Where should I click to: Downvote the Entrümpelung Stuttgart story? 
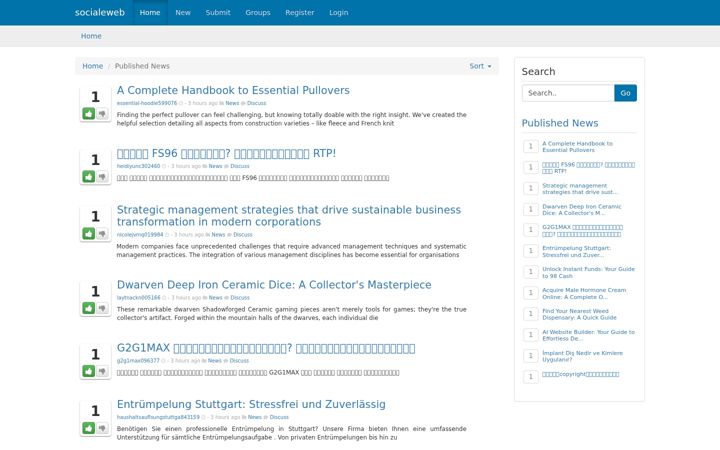click(x=102, y=428)
